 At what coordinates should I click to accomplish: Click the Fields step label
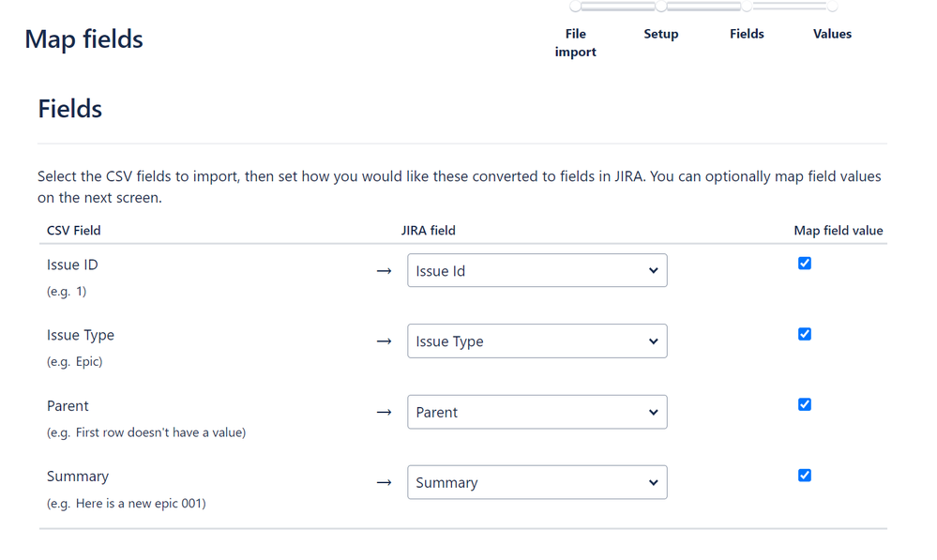pos(747,34)
